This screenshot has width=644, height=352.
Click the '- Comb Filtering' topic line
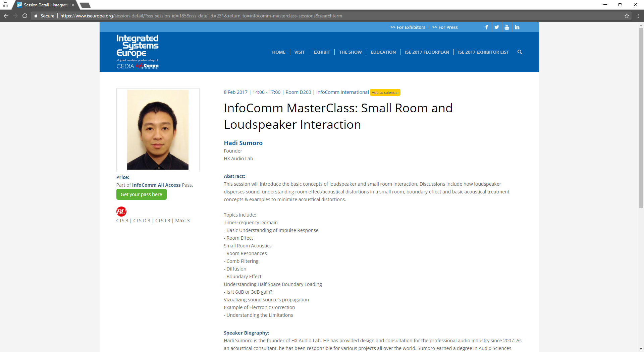pyautogui.click(x=241, y=261)
